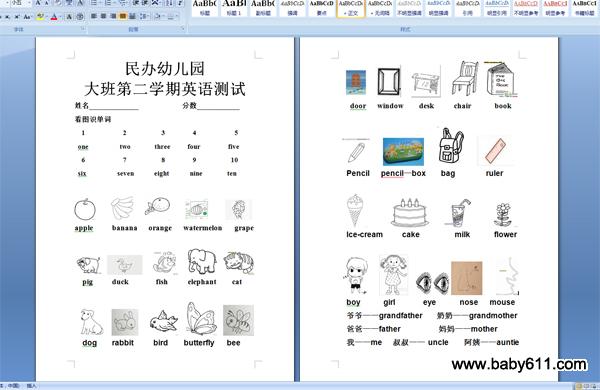This screenshot has width=600, height=390.
Task: Apply the 副标题 subtitle style
Action: pos(263,8)
